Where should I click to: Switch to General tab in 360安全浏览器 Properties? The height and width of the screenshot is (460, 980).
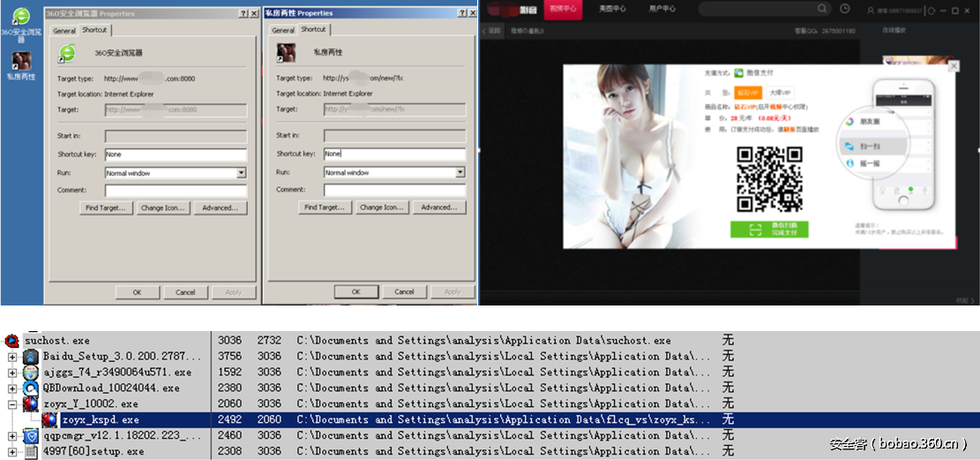[x=64, y=31]
